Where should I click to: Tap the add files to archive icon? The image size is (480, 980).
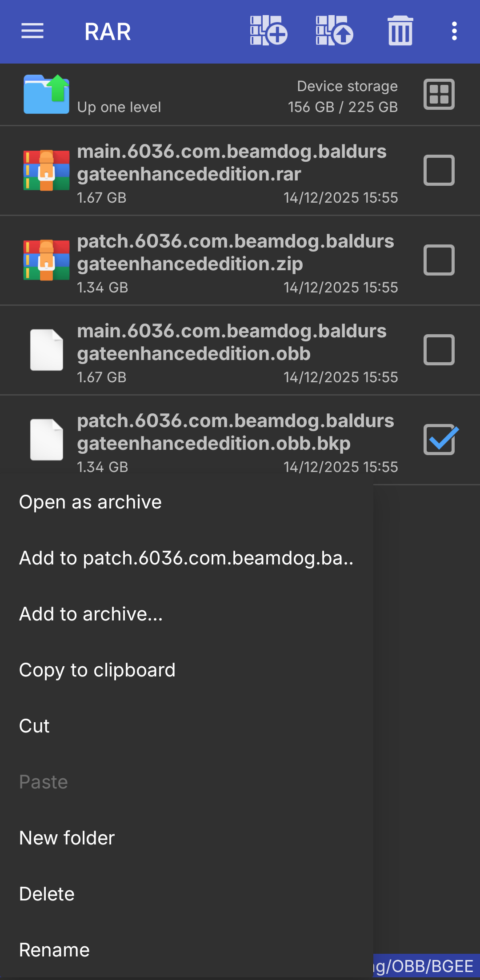(268, 31)
